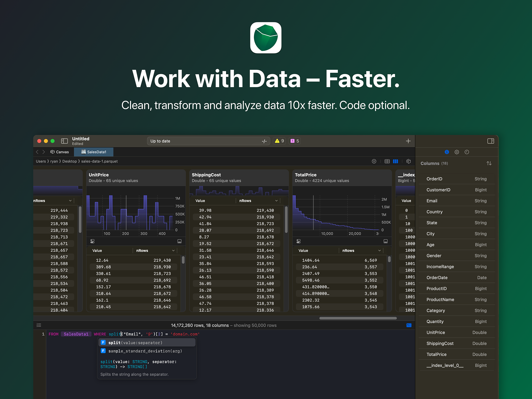532x399 pixels.
Task: Select the SalesData1 tab
Action: [94, 152]
